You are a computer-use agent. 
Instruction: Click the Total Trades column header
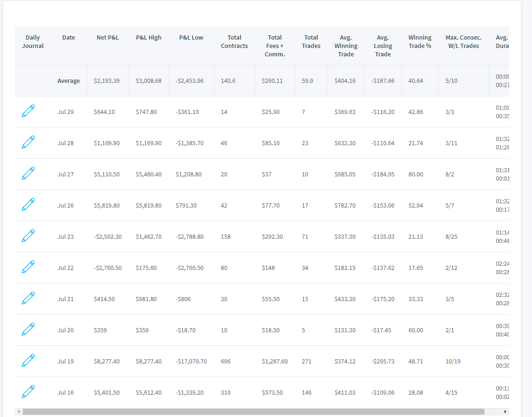click(x=311, y=42)
